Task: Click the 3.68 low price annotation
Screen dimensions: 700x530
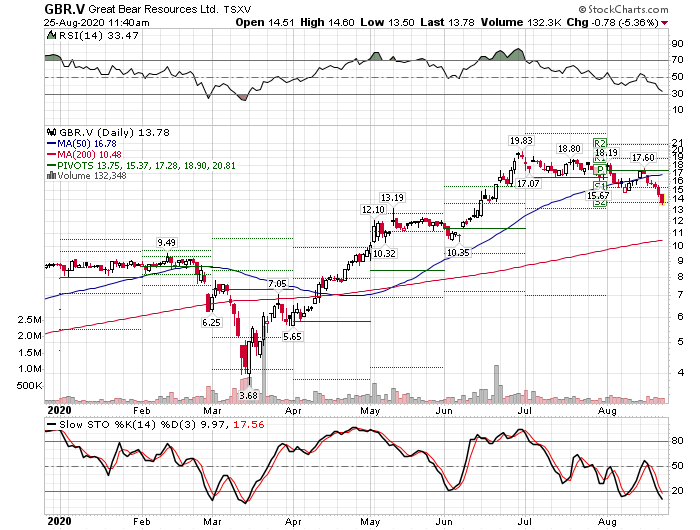Action: pyautogui.click(x=249, y=396)
